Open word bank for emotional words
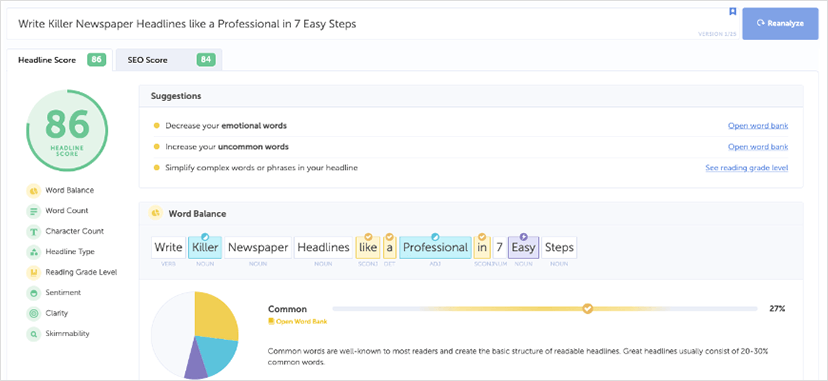The image size is (828, 381). 758,126
